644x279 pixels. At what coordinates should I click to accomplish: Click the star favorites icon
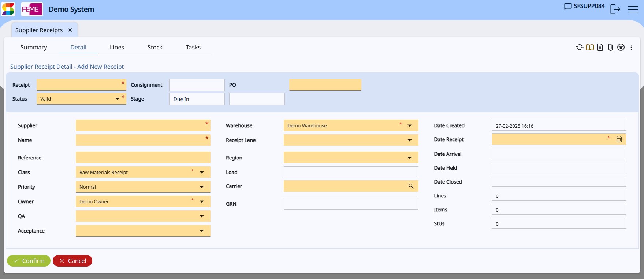coord(621,47)
